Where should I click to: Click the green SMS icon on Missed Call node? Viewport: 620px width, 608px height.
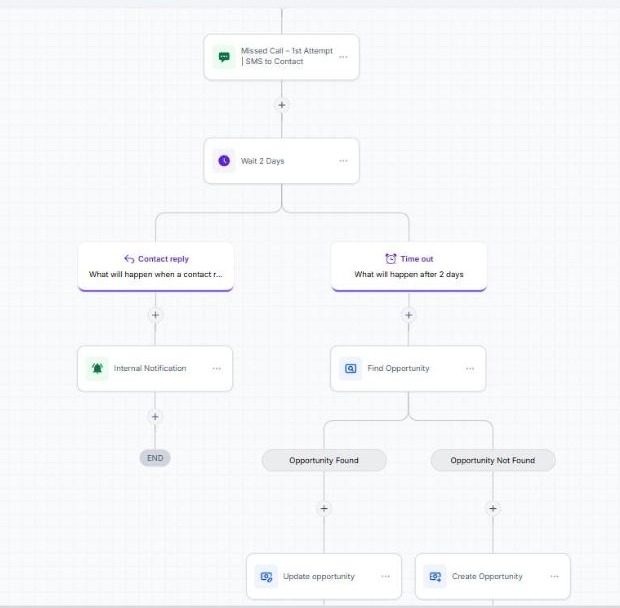[224, 57]
